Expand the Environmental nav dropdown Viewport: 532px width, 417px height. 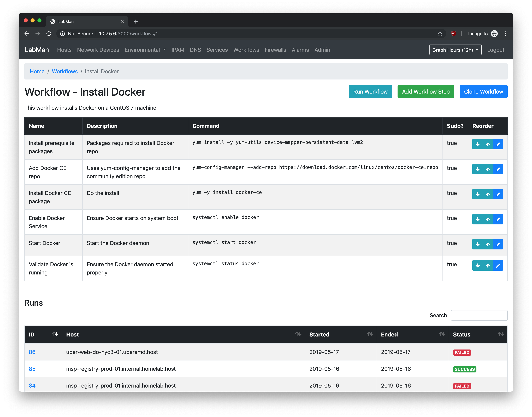pos(145,50)
